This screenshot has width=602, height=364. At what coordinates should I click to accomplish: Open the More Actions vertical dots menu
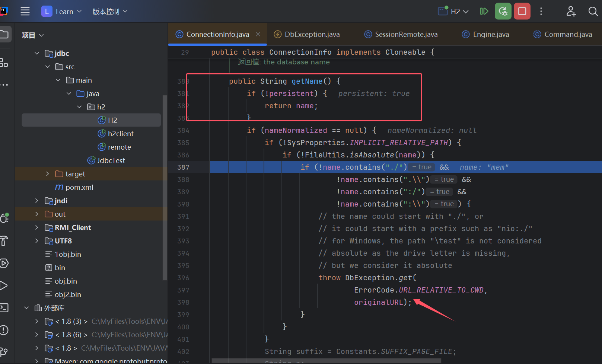coord(541,11)
